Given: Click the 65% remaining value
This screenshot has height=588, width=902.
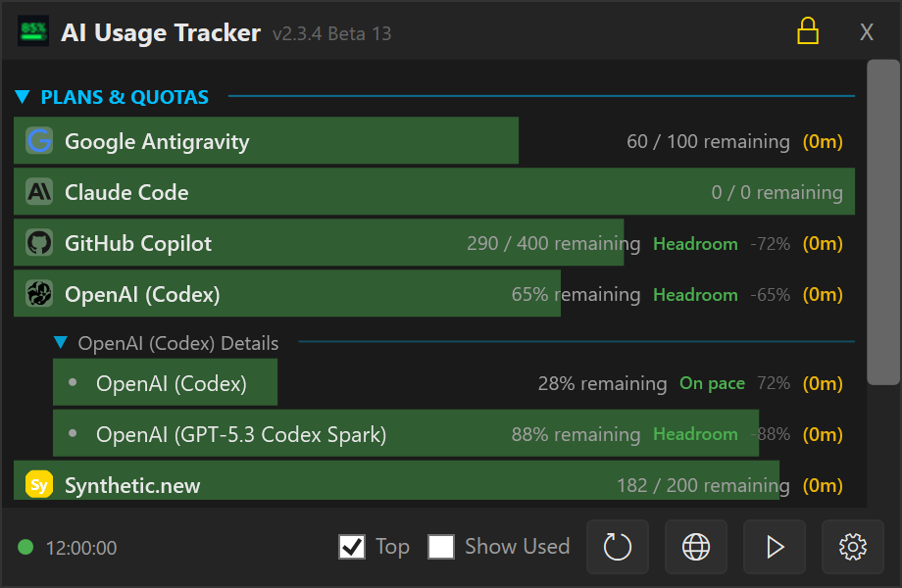Looking at the screenshot, I should [x=576, y=294].
